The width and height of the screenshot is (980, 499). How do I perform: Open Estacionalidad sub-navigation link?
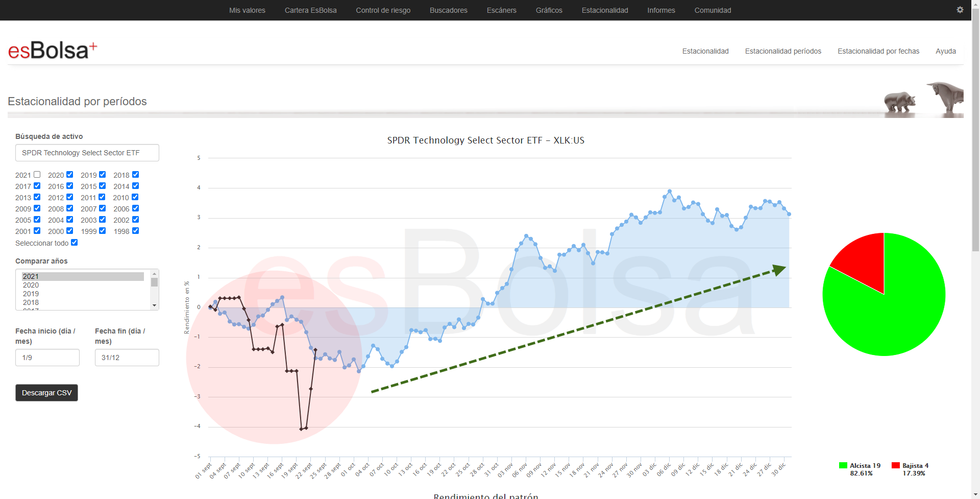(x=705, y=51)
